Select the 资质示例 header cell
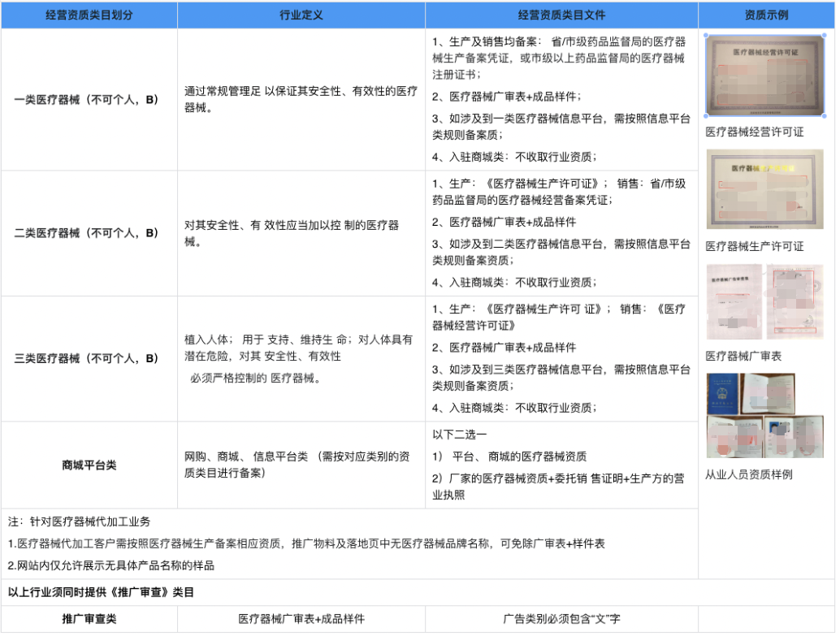Image resolution: width=840 pixels, height=636 pixels. (766, 15)
